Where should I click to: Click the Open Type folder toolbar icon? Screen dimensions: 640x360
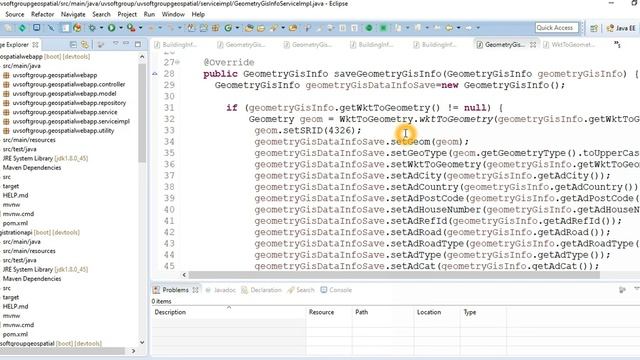point(249,28)
